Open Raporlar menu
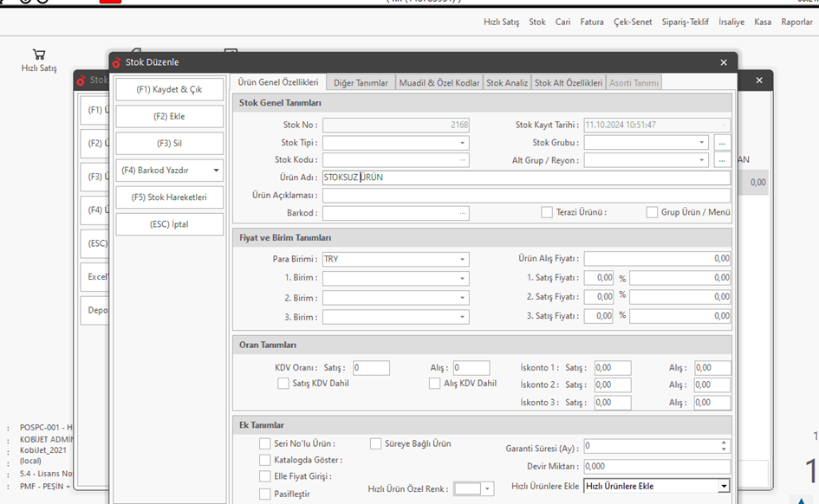This screenshot has height=504, width=819. (x=797, y=22)
